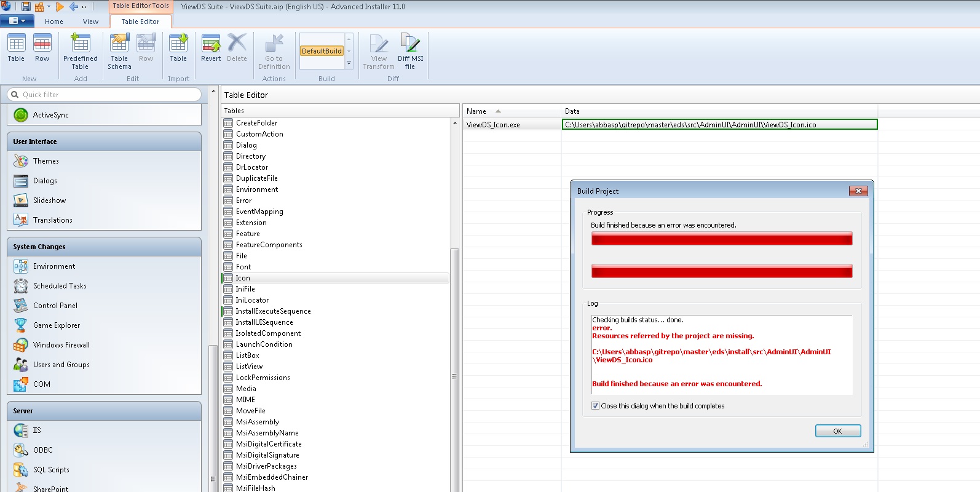Expand the DefaultBuild gallery dropdown
The image size is (980, 492).
click(x=349, y=63)
